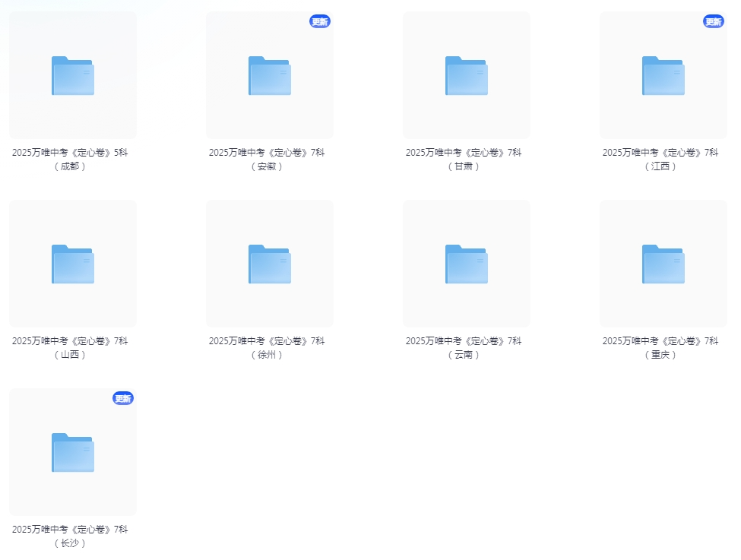Open the 徐州 folder icon
741x560 pixels.
[x=270, y=264]
